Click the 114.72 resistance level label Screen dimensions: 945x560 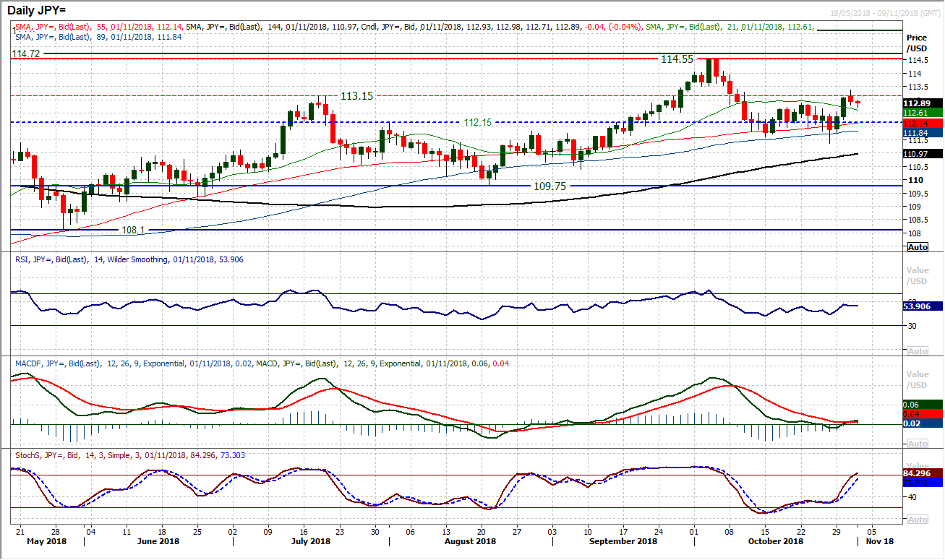[x=26, y=54]
